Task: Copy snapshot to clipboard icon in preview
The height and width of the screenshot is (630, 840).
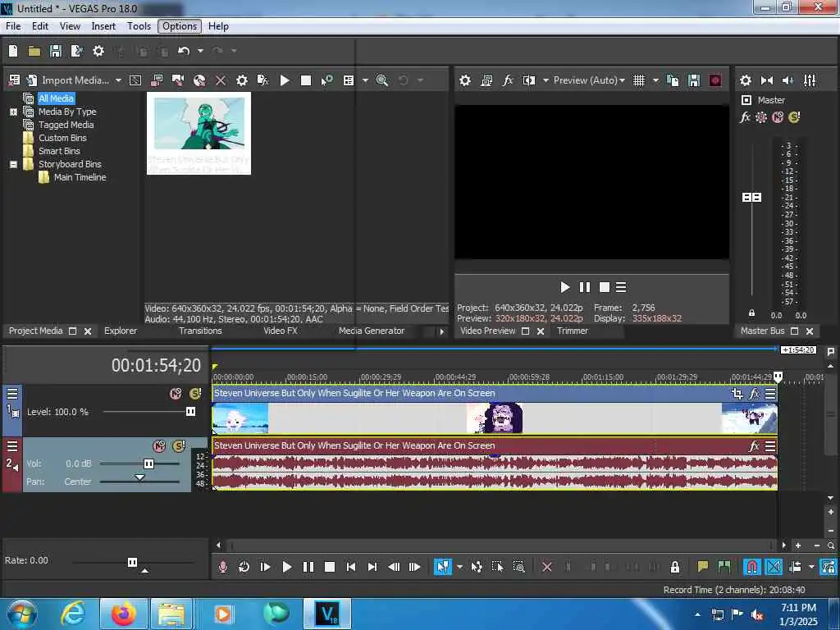Action: (x=673, y=80)
